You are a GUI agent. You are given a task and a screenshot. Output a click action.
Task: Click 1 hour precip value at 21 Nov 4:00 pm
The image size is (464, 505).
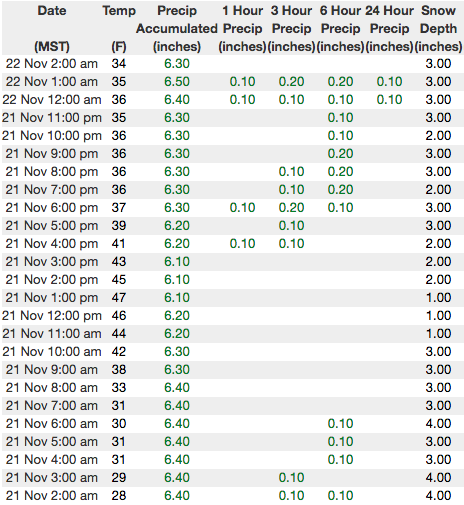coord(242,243)
